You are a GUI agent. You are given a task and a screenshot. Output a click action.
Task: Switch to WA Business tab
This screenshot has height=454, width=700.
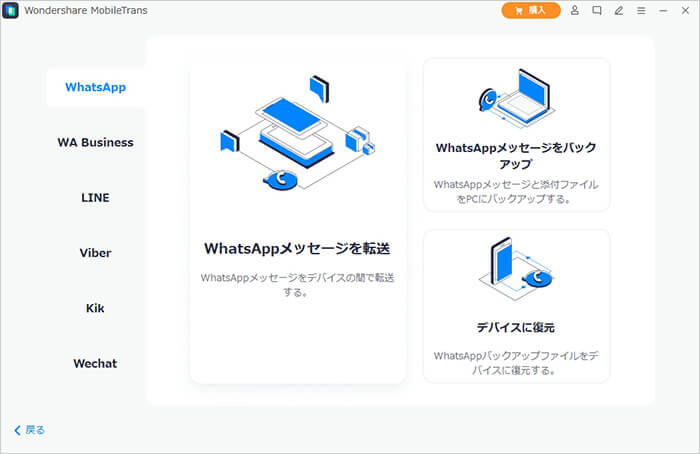(x=95, y=142)
